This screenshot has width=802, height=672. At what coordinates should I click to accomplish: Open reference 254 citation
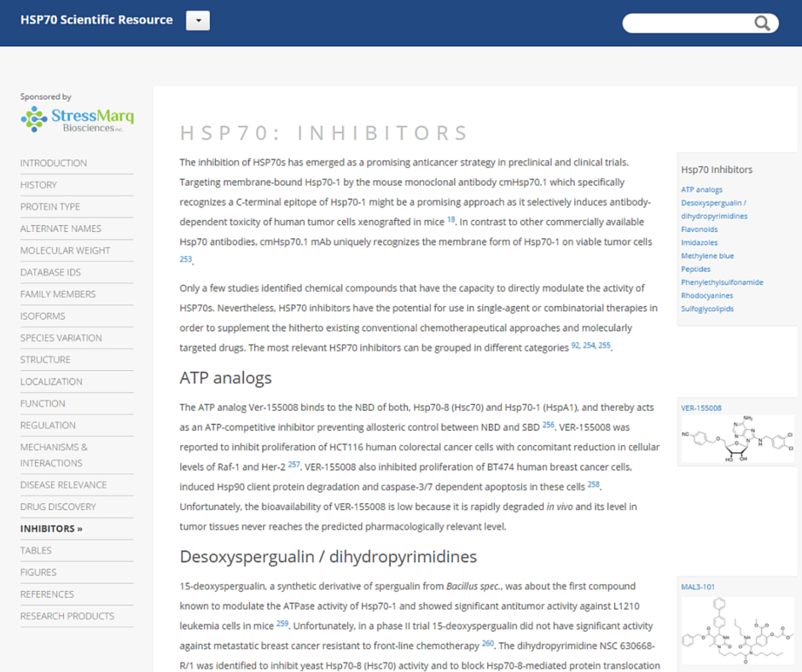[589, 345]
